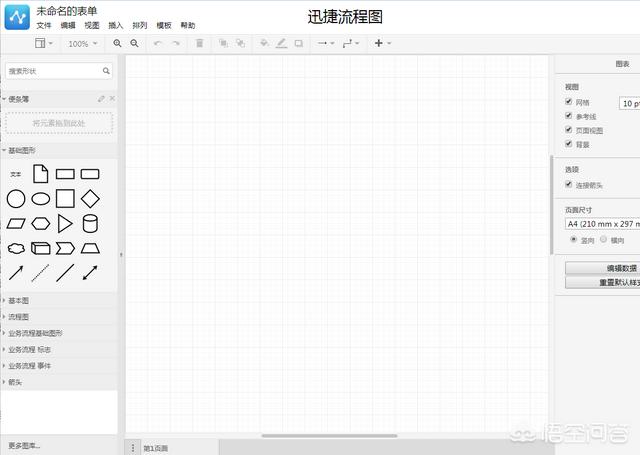Click the undo arrow icon

tap(158, 43)
